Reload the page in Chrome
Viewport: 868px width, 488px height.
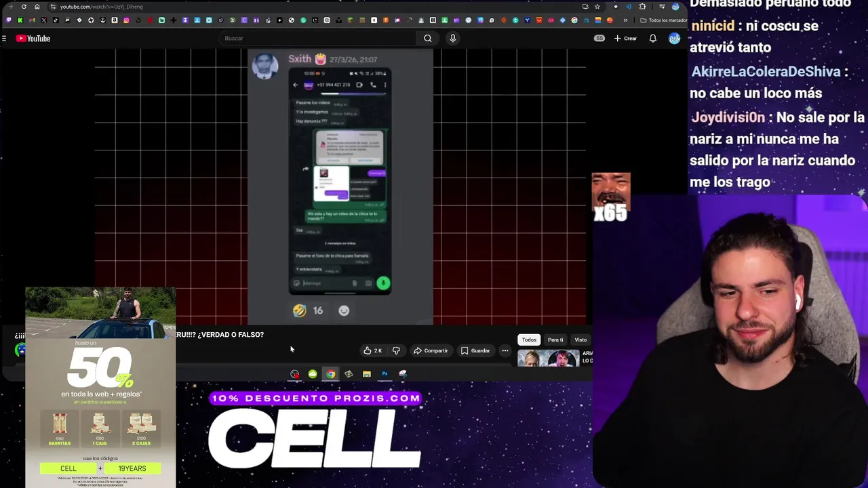[24, 7]
